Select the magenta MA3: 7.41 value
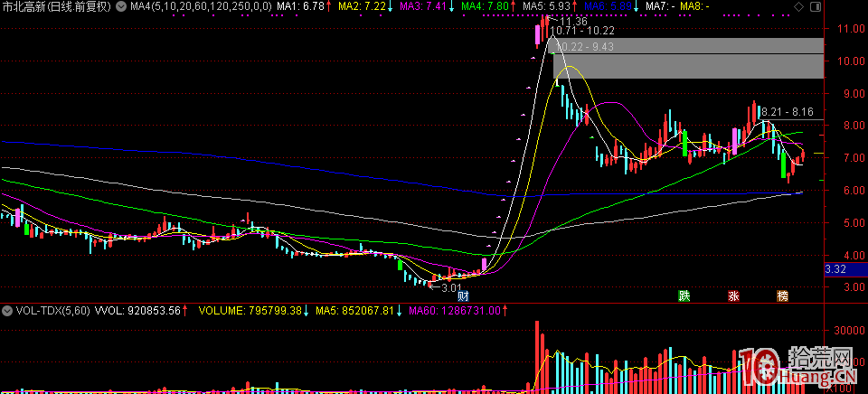The width and height of the screenshot is (868, 394). (x=423, y=6)
